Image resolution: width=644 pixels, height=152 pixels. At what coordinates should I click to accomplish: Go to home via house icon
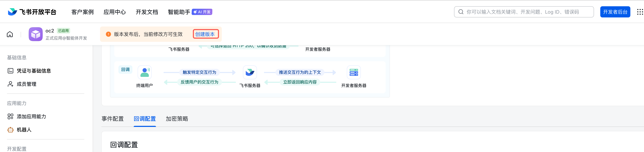click(x=10, y=34)
